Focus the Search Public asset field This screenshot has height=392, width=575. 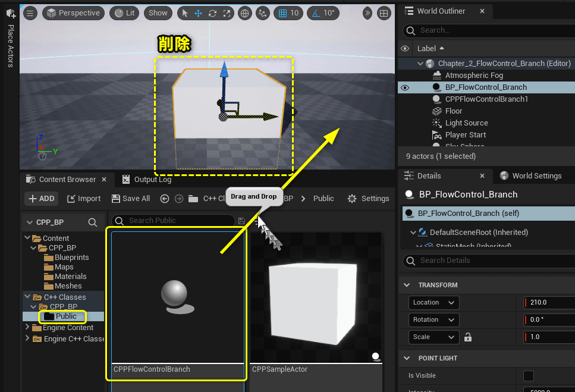(173, 221)
